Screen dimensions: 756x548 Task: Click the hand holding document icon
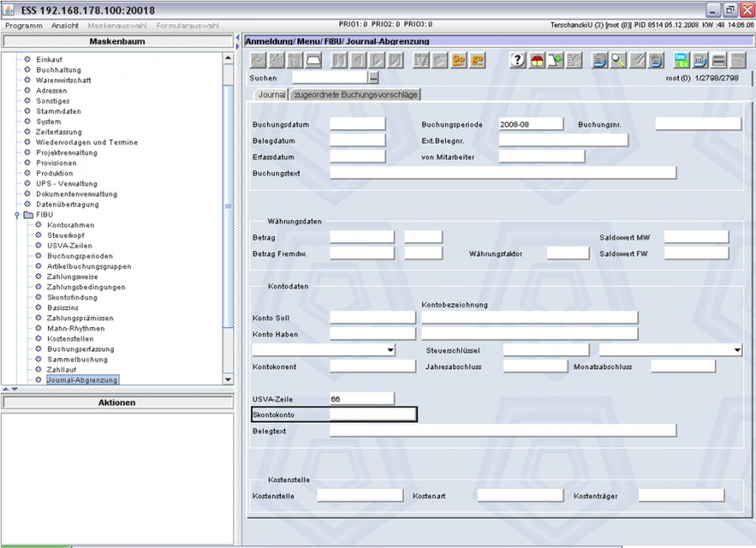656,61
